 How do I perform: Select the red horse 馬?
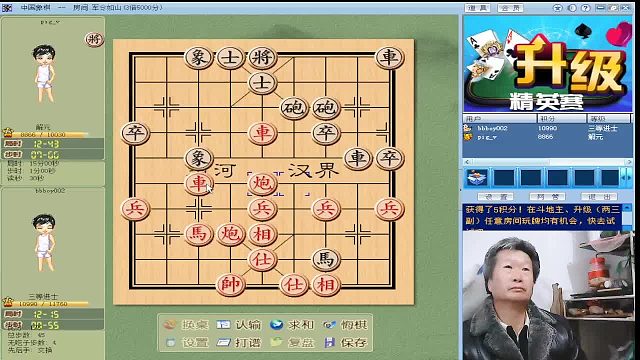point(198,234)
